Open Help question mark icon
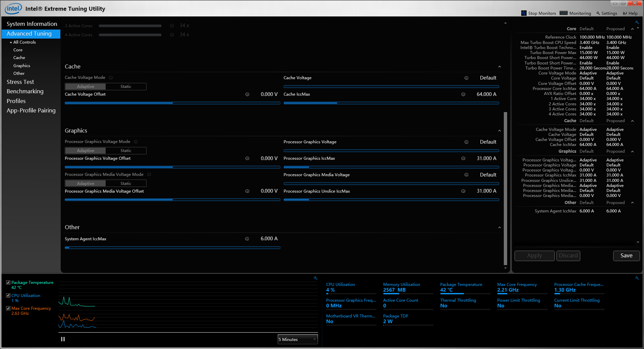The width and height of the screenshot is (644, 349). pyautogui.click(x=625, y=13)
